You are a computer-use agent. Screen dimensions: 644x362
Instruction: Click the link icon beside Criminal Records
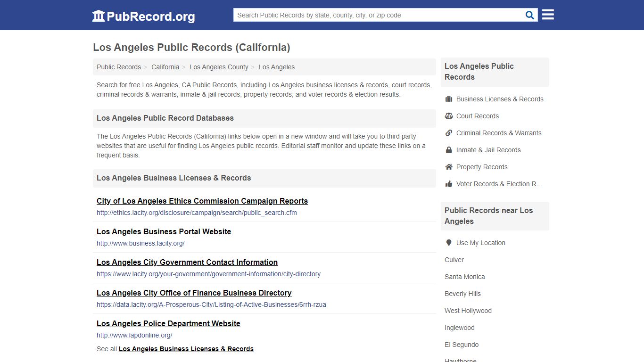coord(449,133)
